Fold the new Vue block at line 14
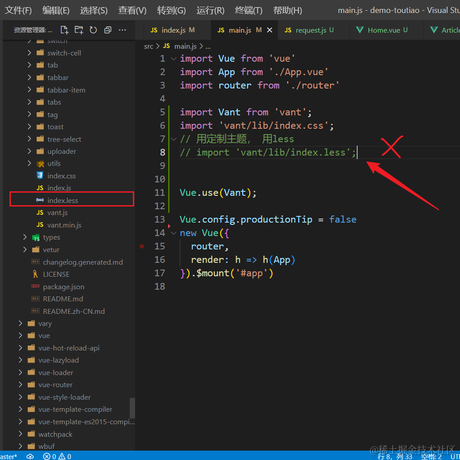 click(x=174, y=233)
